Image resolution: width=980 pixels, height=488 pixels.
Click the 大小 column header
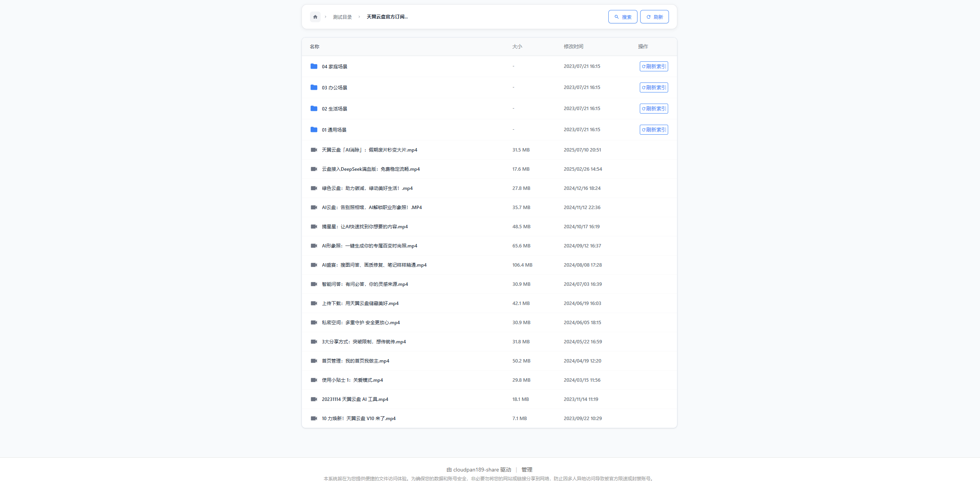(517, 46)
